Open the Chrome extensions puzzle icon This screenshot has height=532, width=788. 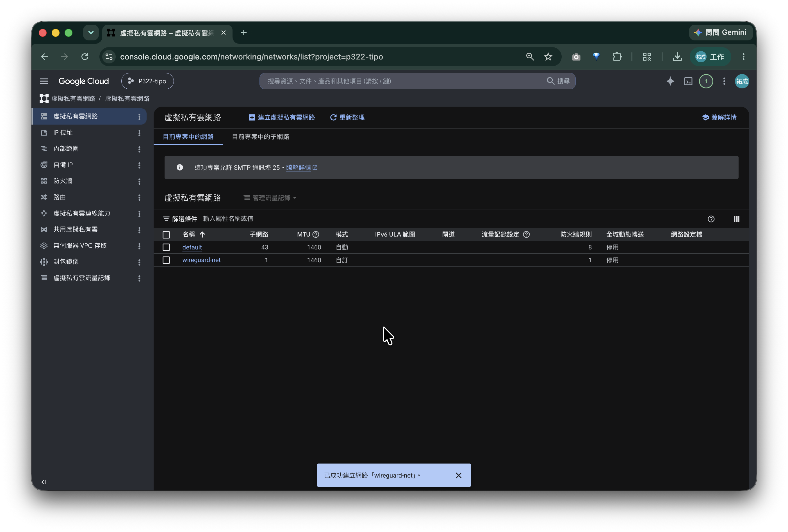point(617,57)
